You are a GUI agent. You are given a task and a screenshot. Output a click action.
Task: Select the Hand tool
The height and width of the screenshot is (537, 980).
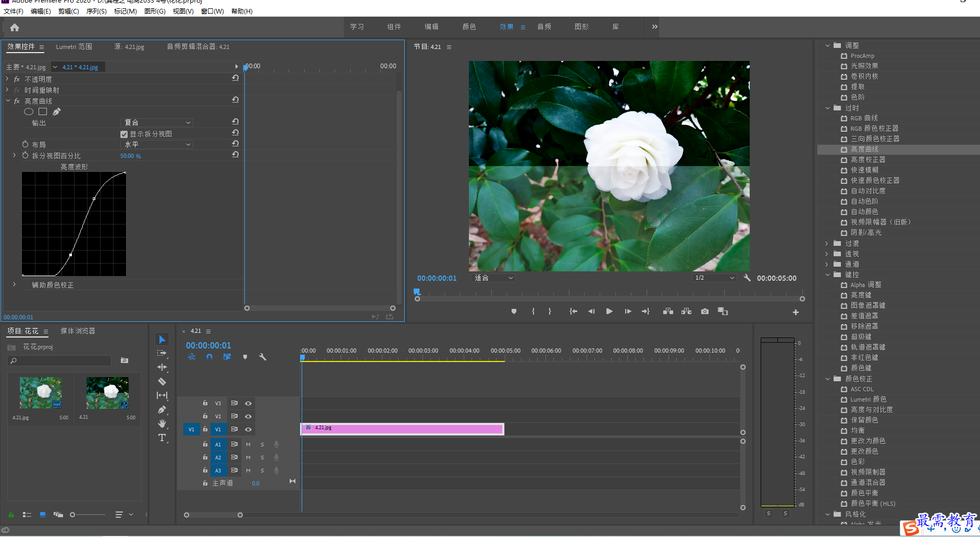tap(162, 423)
